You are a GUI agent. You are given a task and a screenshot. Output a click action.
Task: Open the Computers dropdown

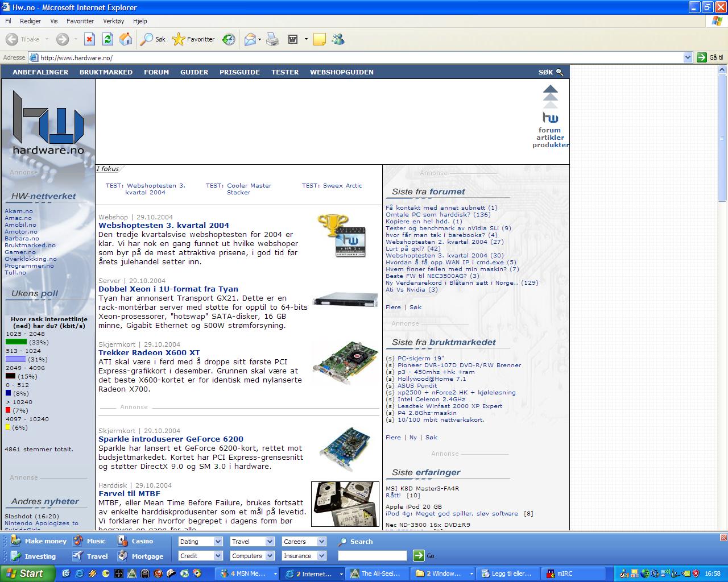tap(252, 556)
